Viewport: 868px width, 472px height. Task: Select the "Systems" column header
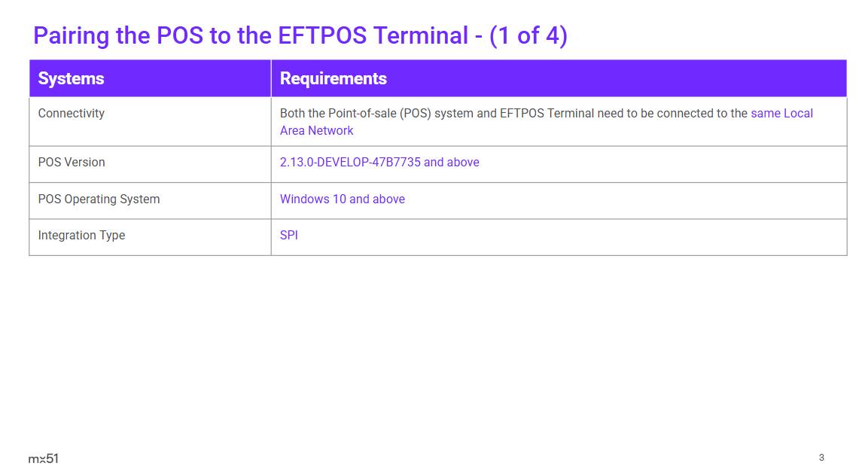tap(71, 78)
